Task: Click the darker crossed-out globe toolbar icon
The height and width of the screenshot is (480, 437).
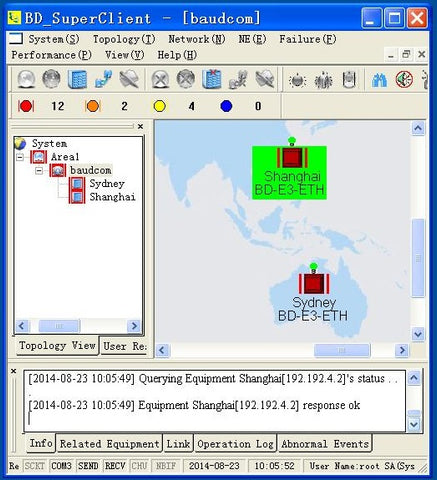Action: tap(186, 79)
